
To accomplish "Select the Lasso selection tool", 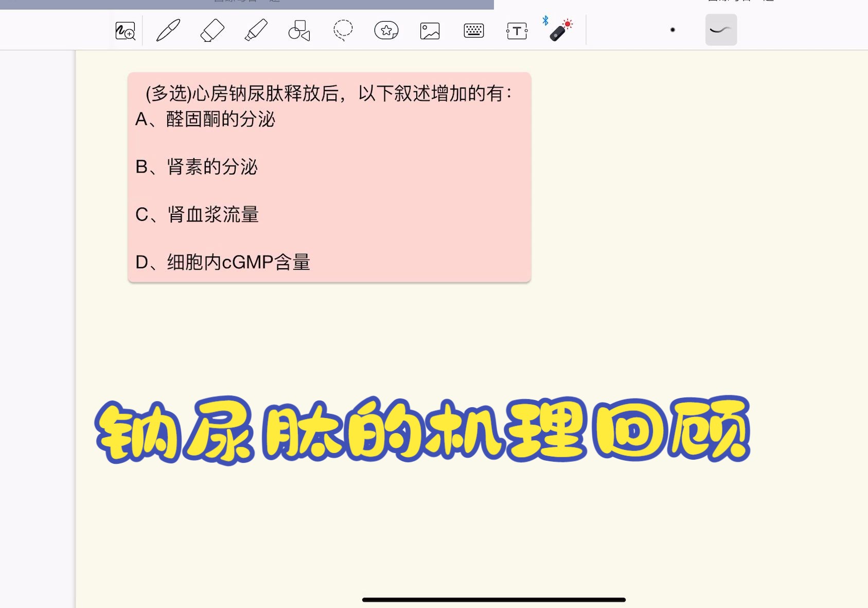I will pyautogui.click(x=343, y=30).
